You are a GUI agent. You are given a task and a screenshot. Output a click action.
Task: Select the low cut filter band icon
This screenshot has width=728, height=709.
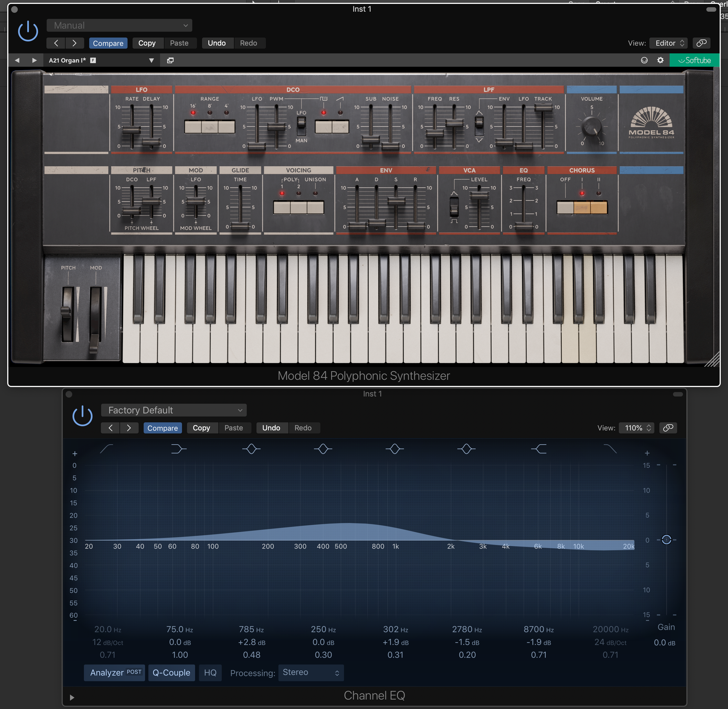tap(106, 449)
